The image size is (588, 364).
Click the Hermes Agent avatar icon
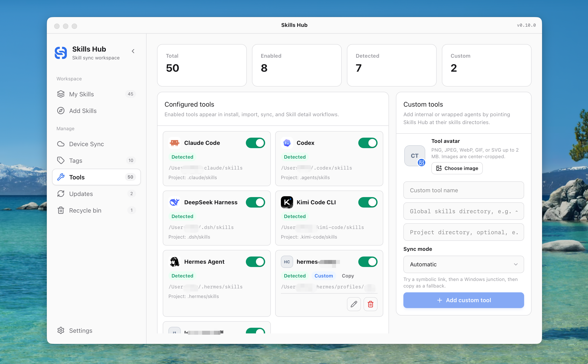[x=175, y=262]
